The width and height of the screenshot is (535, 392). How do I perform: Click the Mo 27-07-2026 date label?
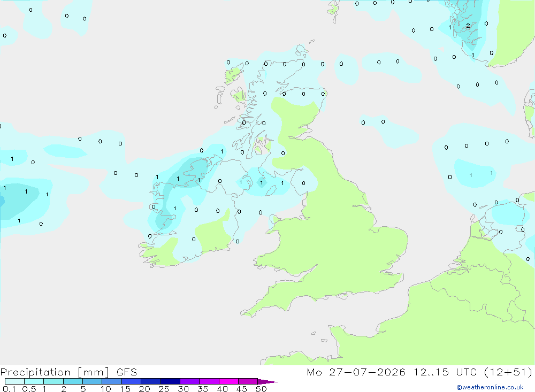356,372
